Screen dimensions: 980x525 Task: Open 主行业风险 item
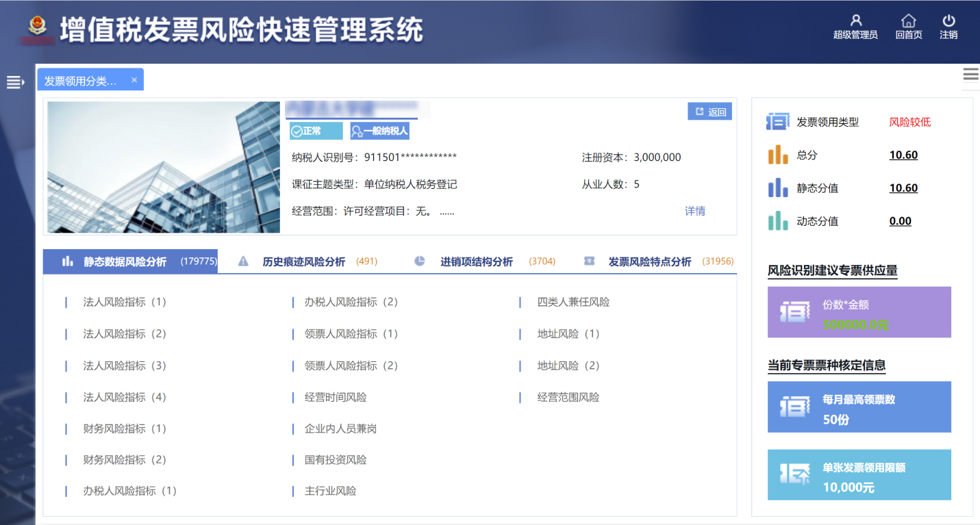(331, 491)
